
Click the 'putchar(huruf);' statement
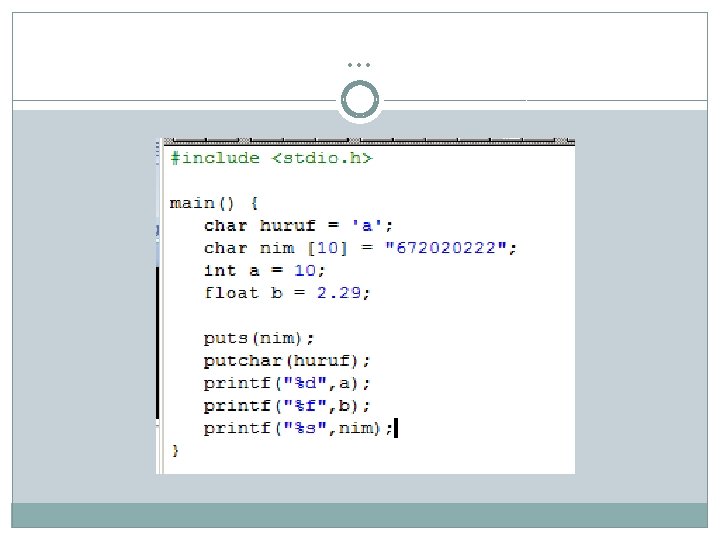click(287, 361)
